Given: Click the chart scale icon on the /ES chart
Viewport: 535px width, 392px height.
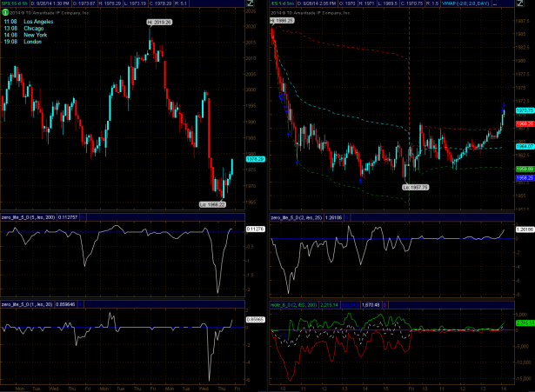Looking at the screenshot, I should (x=520, y=3).
